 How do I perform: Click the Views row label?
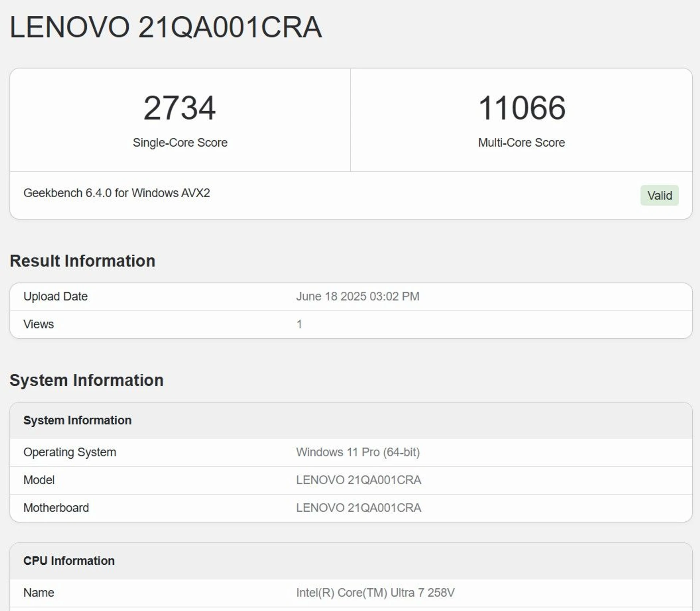tap(39, 324)
